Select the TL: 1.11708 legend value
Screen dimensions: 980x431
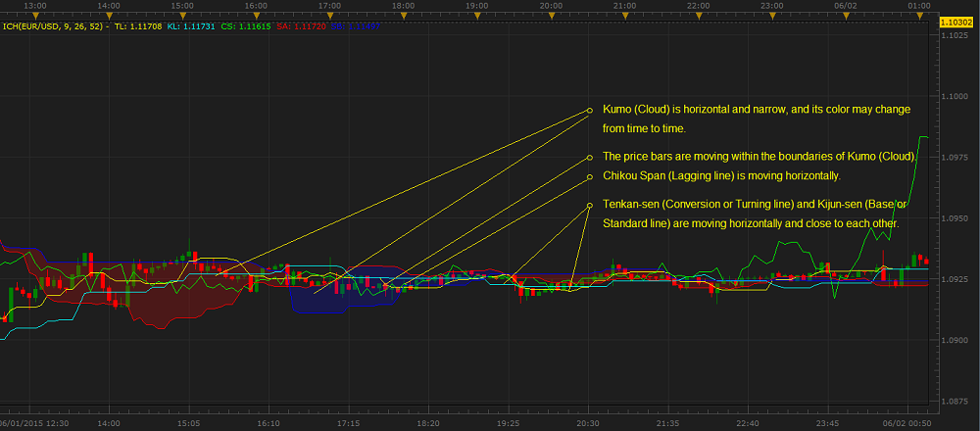(x=138, y=26)
